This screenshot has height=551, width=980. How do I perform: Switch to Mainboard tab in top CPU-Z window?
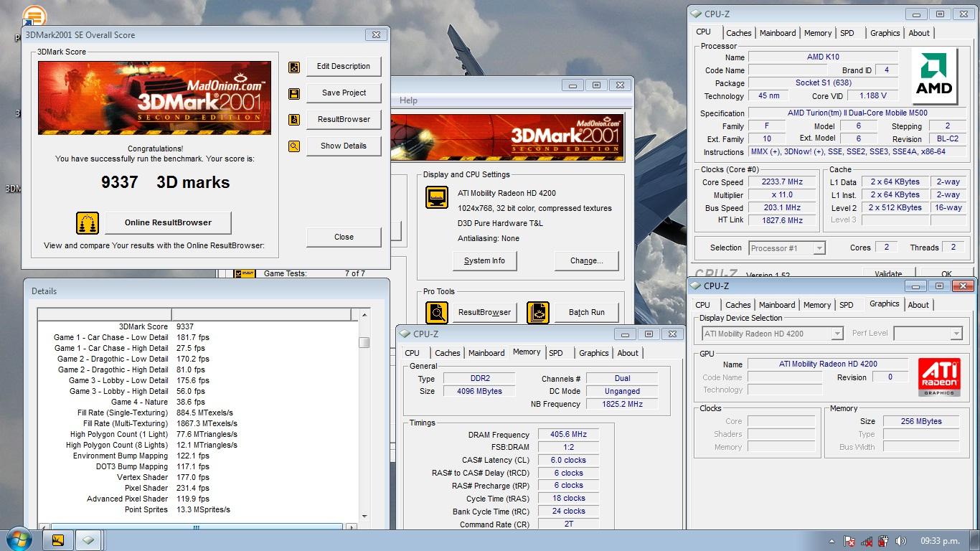[x=778, y=33]
